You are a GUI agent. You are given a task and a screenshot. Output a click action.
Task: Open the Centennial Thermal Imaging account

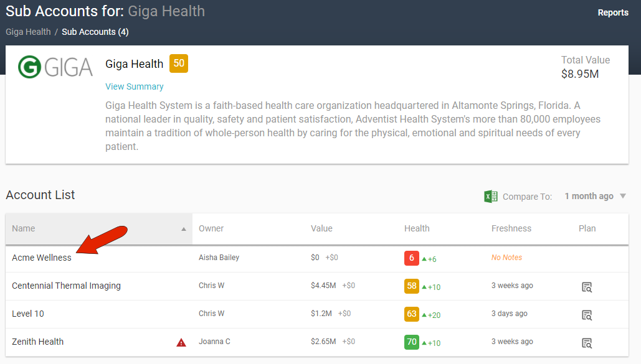point(66,286)
